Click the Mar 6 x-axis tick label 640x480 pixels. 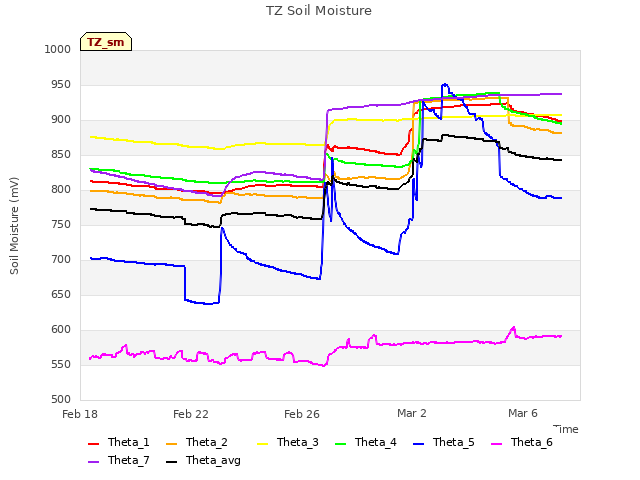click(x=523, y=413)
